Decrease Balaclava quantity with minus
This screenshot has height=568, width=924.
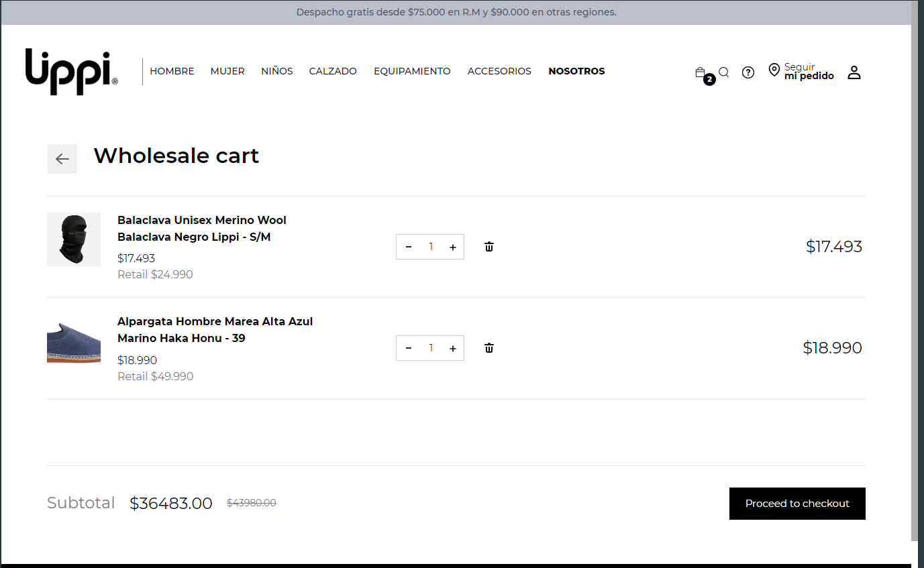click(409, 247)
